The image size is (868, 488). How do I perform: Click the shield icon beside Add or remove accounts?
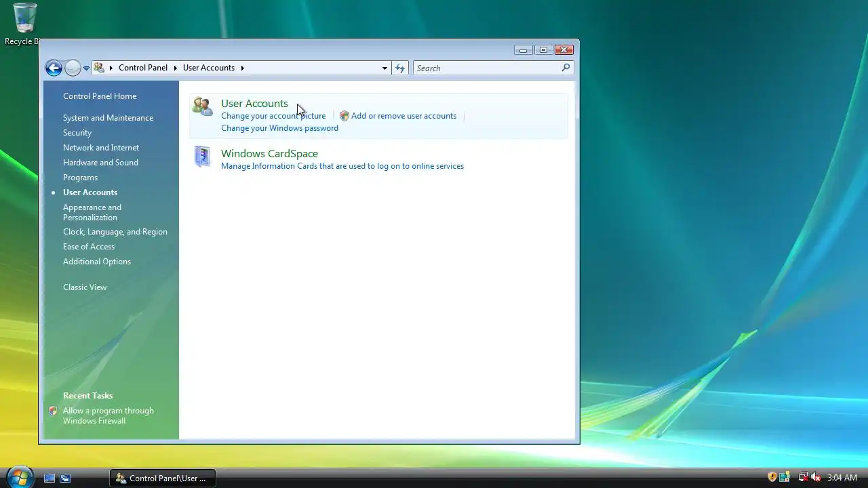pyautogui.click(x=344, y=116)
